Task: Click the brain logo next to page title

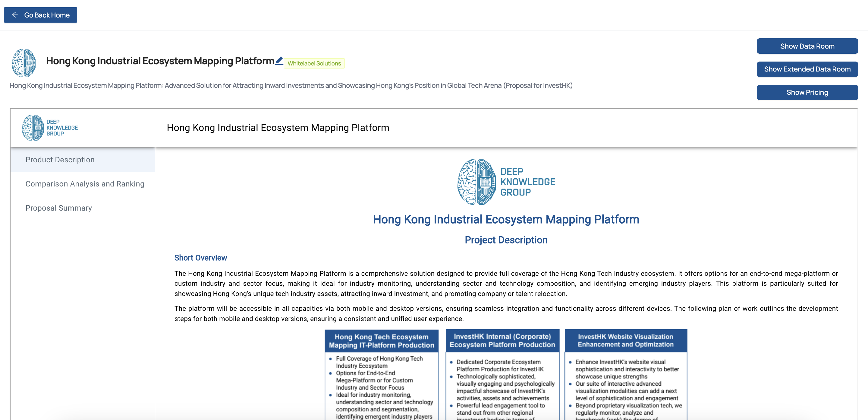Action: pyautogui.click(x=24, y=63)
